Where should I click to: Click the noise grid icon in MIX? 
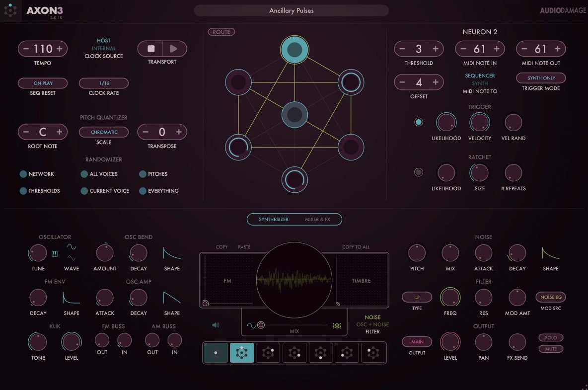point(337,325)
